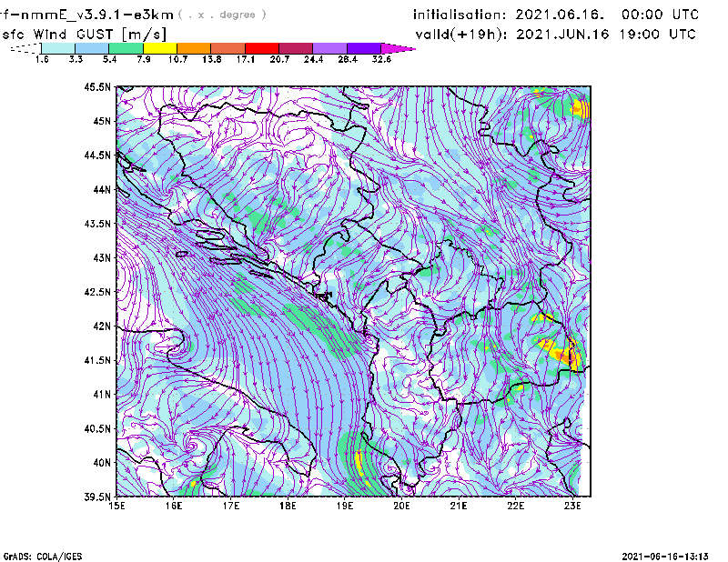Click the '41N' latitude label
Viewport: 728px width, 562px height.
pos(102,395)
